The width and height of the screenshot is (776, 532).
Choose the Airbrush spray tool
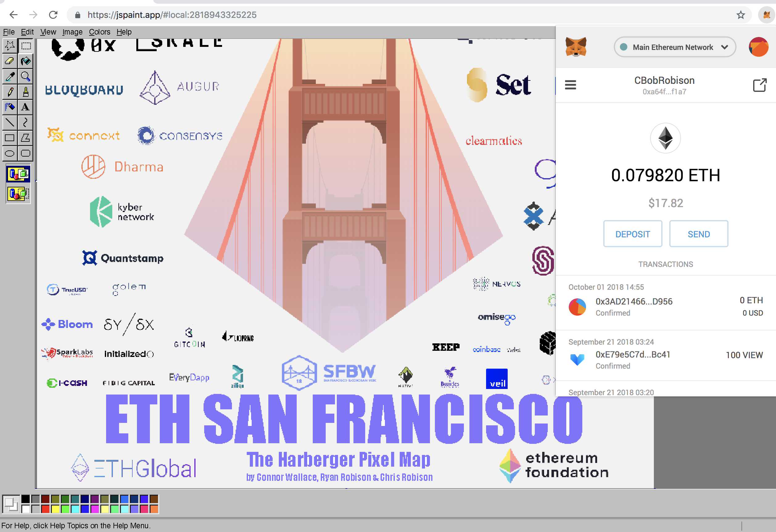pyautogui.click(x=10, y=107)
